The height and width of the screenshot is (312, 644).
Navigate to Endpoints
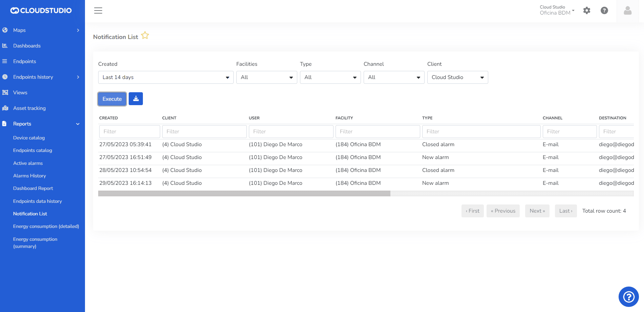point(24,61)
